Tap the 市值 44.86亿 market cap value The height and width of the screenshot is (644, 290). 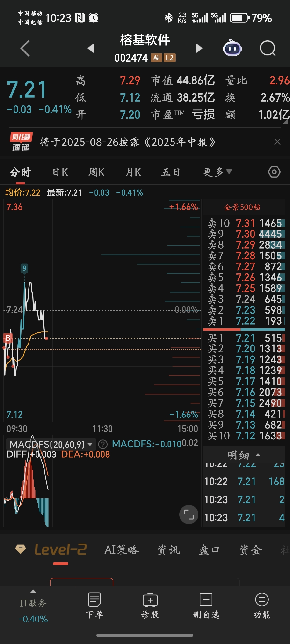pos(196,80)
